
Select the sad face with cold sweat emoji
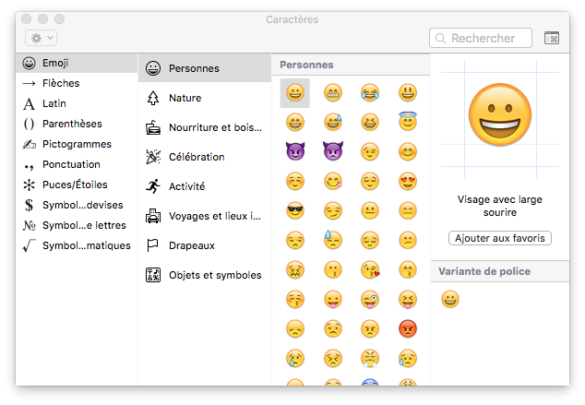coord(332,239)
